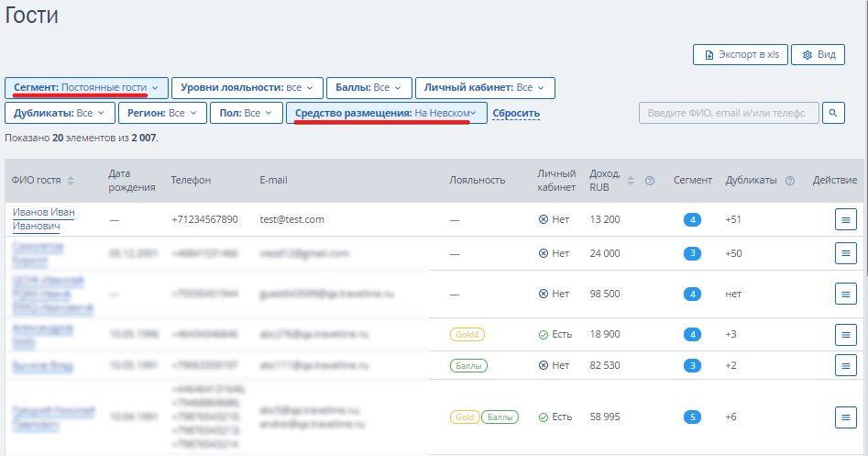The image size is (868, 456).
Task: Open guest Иванов Иван Иванович profile link
Action: pyautogui.click(x=43, y=219)
